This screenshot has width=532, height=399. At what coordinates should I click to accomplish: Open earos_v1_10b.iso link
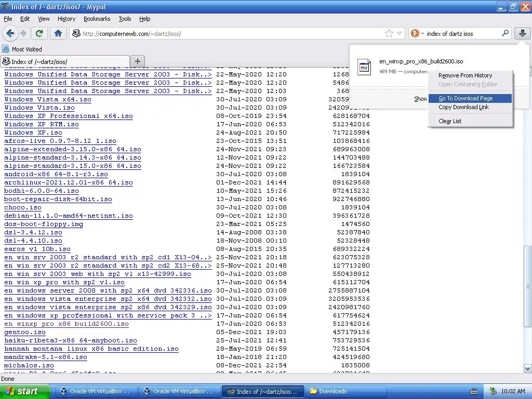coord(37,249)
